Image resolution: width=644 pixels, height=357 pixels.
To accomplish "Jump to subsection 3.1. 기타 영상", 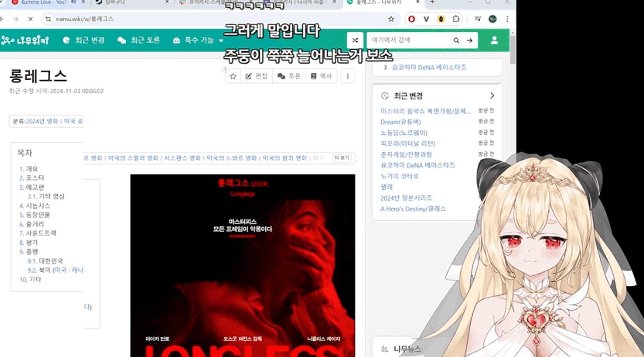I will tap(46, 196).
